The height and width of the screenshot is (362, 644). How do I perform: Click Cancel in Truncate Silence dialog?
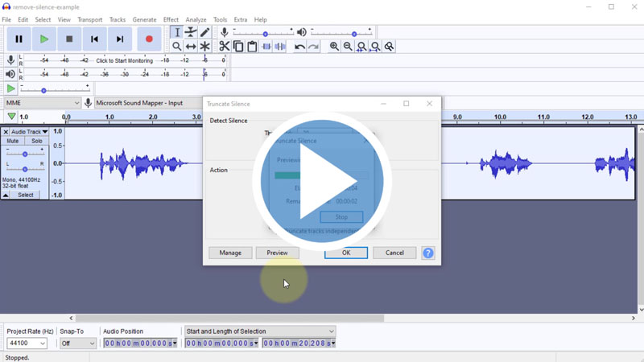click(394, 253)
